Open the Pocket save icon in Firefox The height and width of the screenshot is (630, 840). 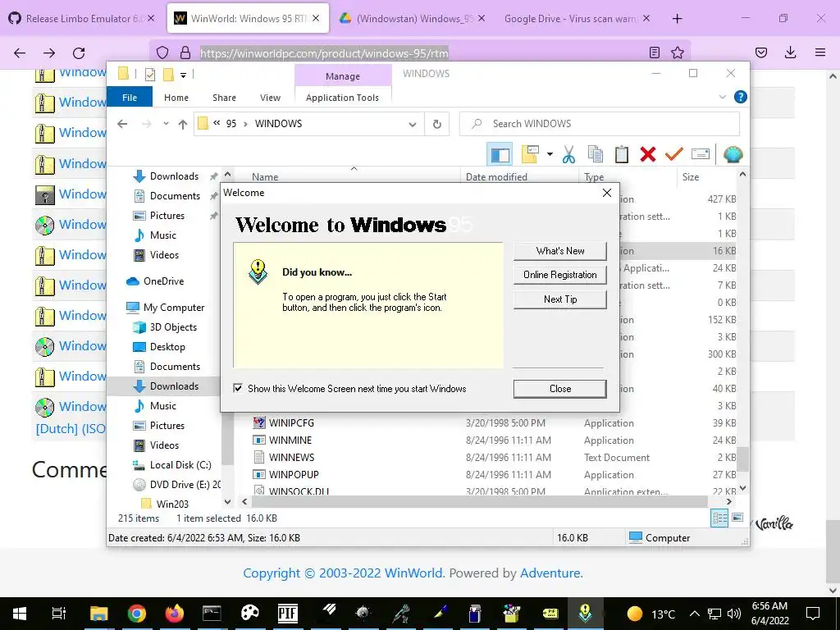(760, 52)
